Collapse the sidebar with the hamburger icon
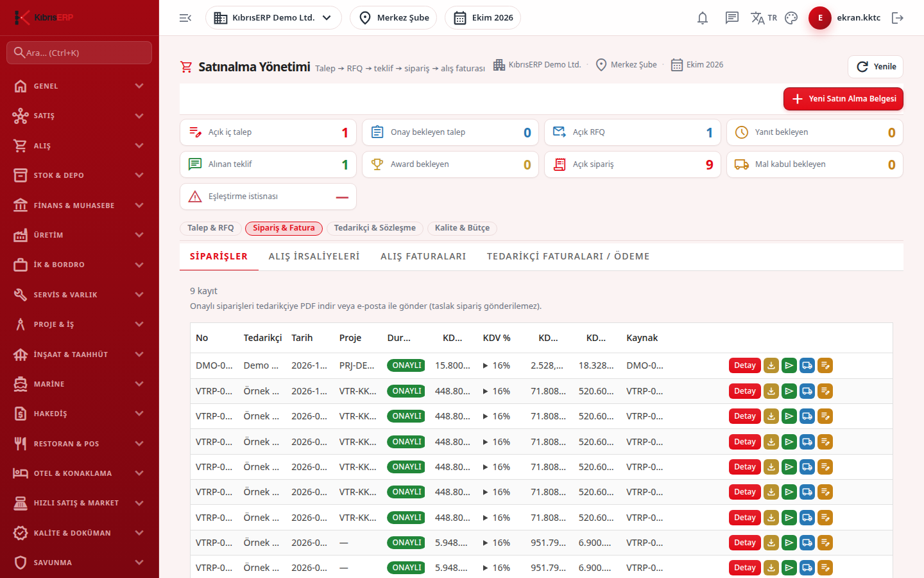Image resolution: width=924 pixels, height=578 pixels. point(185,18)
